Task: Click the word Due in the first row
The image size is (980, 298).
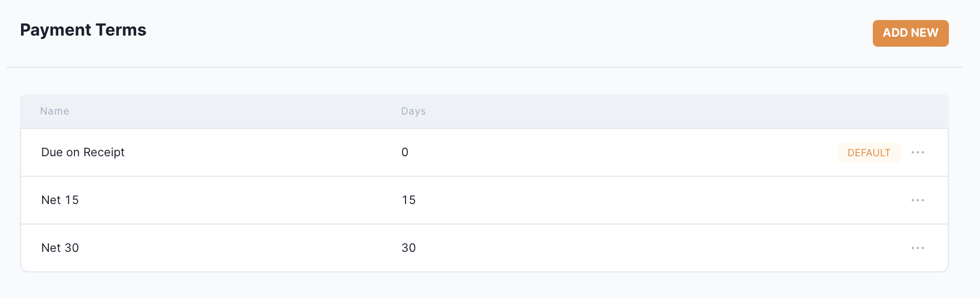Action: pyautogui.click(x=52, y=152)
